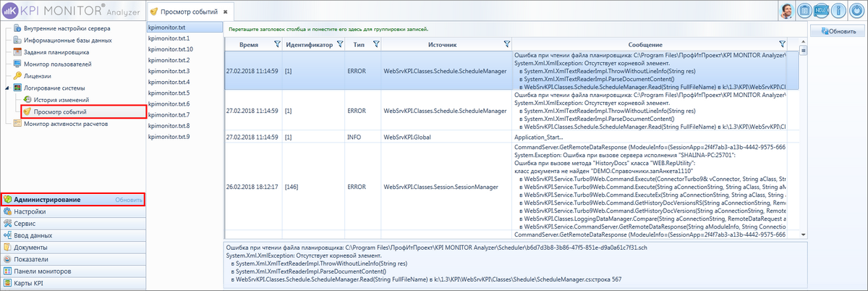Open the NEW badge icon
868x291 pixels.
tap(821, 10)
